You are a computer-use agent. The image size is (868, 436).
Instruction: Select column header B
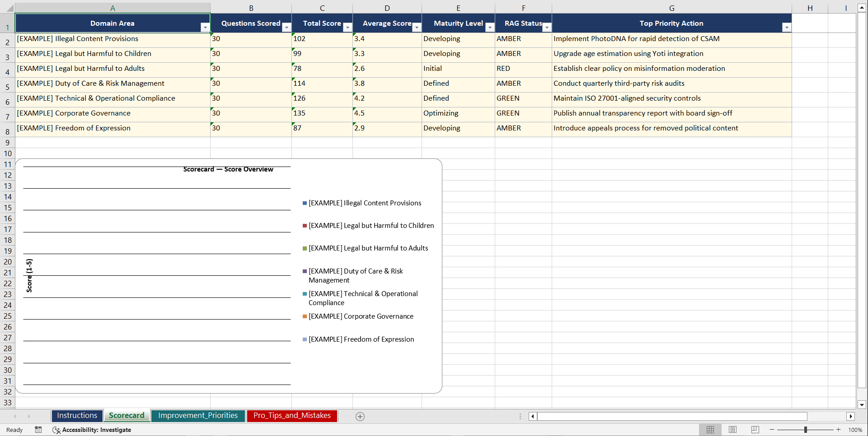click(x=251, y=8)
